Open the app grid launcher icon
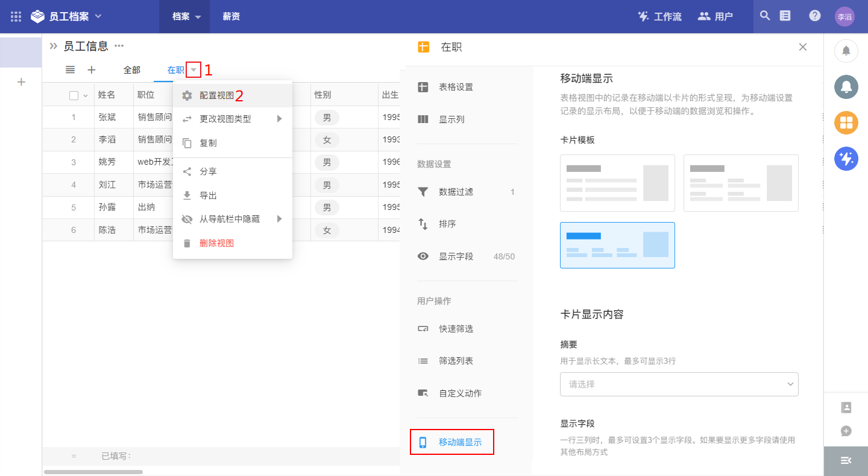The image size is (868, 476). [16, 16]
